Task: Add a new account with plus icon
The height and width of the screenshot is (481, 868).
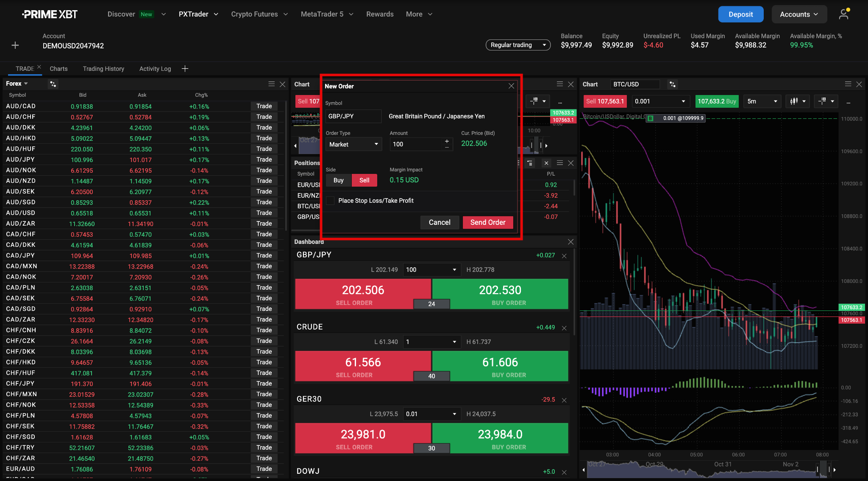Action: pos(15,45)
